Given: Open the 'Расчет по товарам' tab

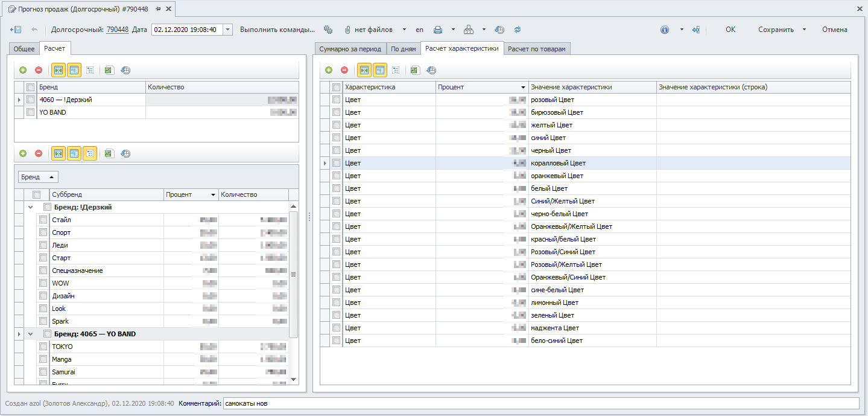Looking at the screenshot, I should coord(536,49).
